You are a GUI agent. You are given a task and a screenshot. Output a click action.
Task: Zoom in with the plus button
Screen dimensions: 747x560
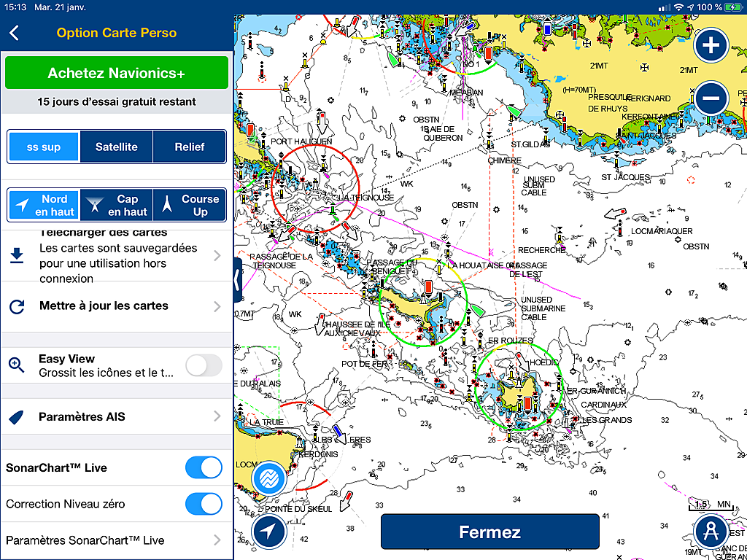pyautogui.click(x=711, y=46)
